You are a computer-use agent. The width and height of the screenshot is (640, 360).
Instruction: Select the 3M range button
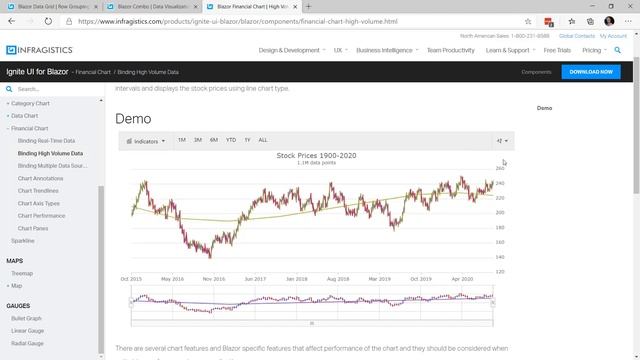point(198,140)
